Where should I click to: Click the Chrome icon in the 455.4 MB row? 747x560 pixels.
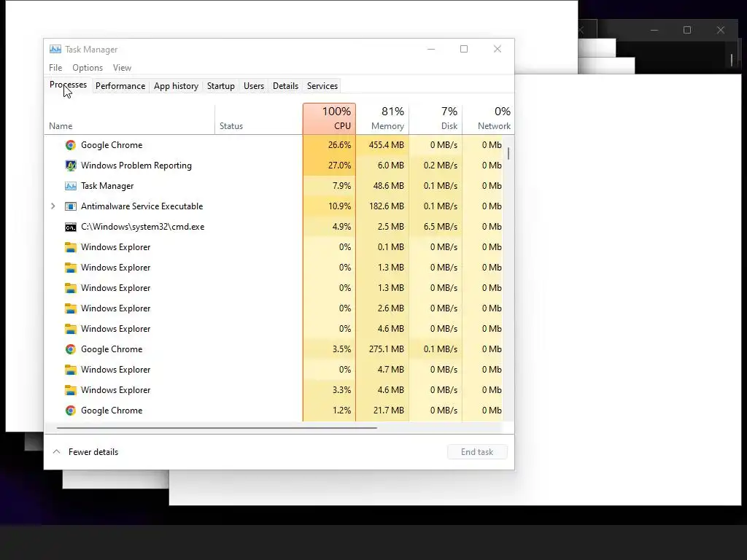[x=71, y=145]
